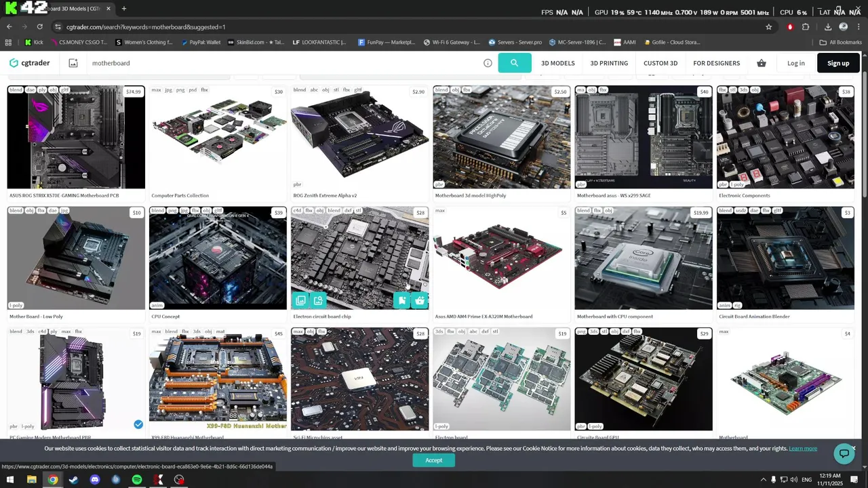
Task: Click the verified badge on PC Gaming Motherboard
Action: pyautogui.click(x=138, y=424)
